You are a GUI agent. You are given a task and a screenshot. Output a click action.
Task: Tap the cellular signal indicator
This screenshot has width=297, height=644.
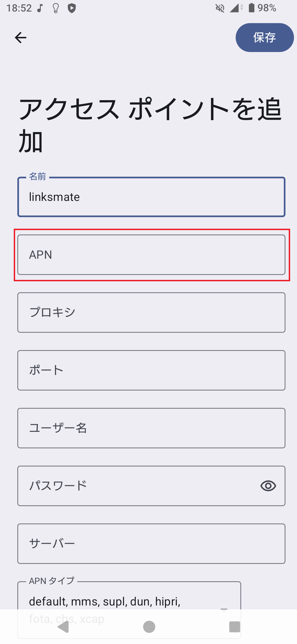pyautogui.click(x=235, y=8)
